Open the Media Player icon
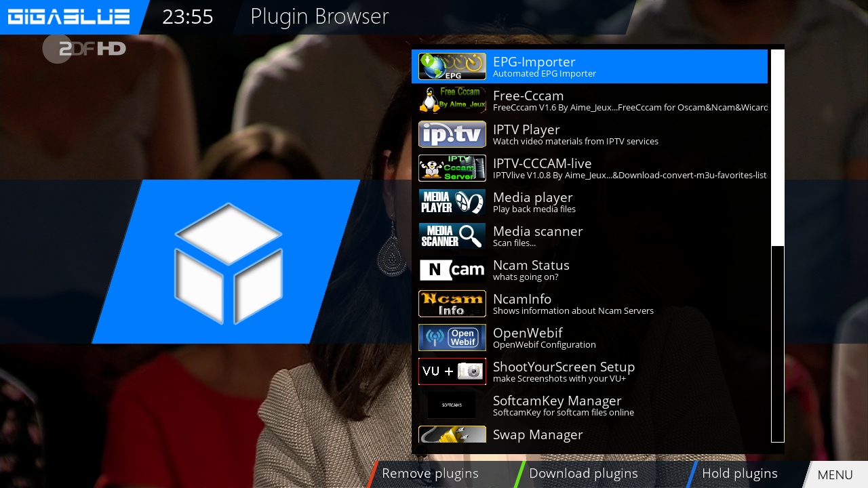 pos(452,202)
